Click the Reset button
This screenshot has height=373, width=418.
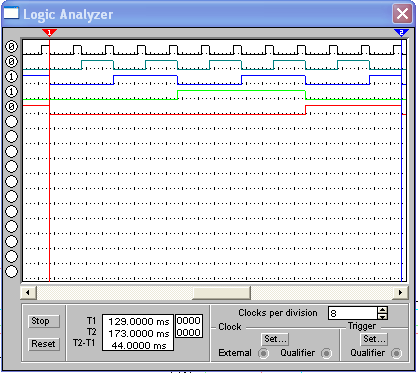point(44,344)
